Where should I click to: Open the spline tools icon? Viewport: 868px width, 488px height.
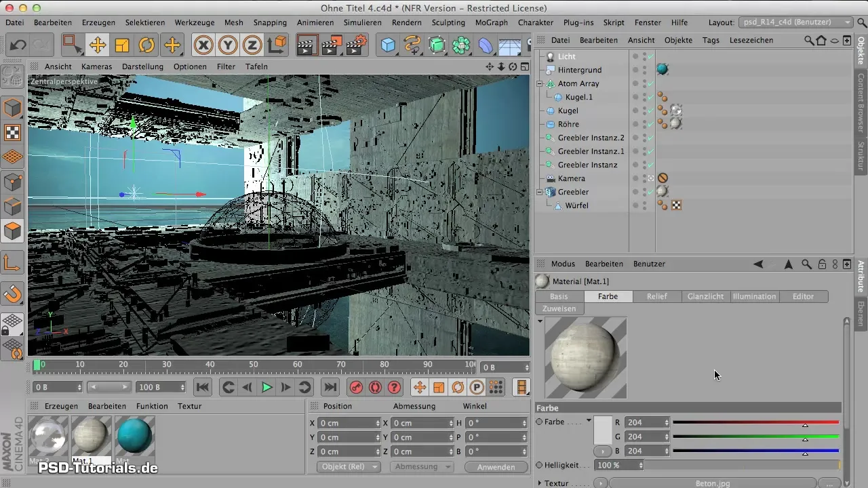coord(412,45)
